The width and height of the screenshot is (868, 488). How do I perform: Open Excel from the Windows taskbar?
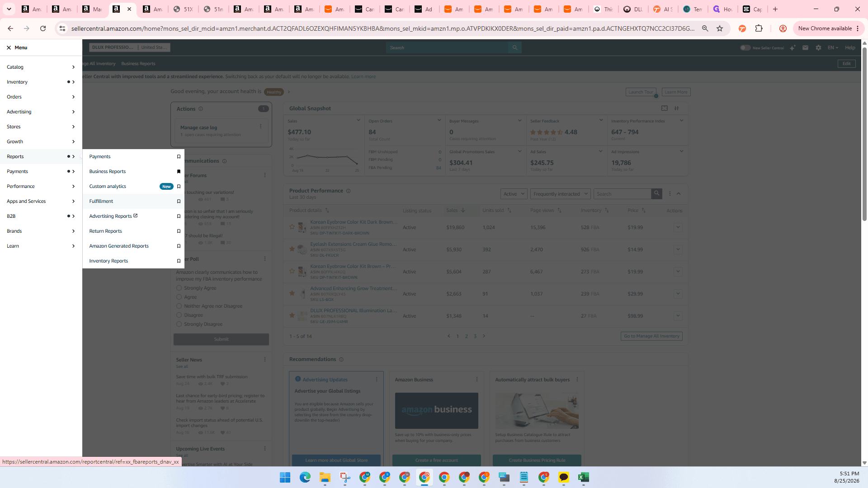coord(583,477)
